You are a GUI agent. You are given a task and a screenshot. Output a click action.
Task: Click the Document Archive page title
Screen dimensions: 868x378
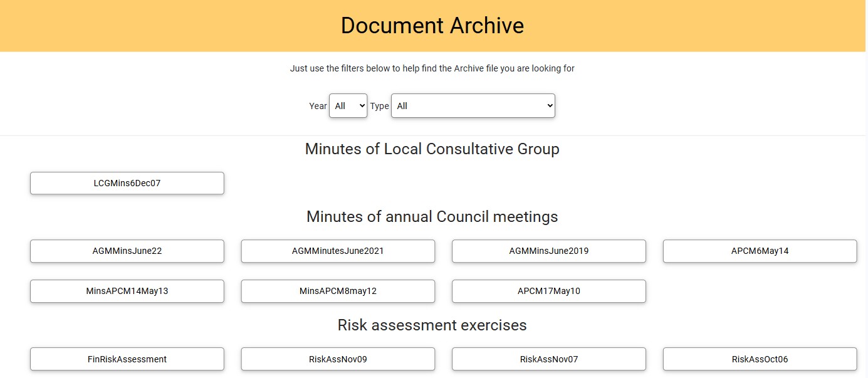click(x=432, y=26)
